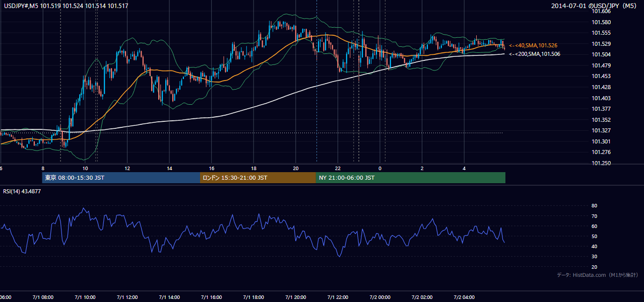644x302 pixels.
Task: Click the 7/2 02:00 time axis label
Action: [x=422, y=297]
